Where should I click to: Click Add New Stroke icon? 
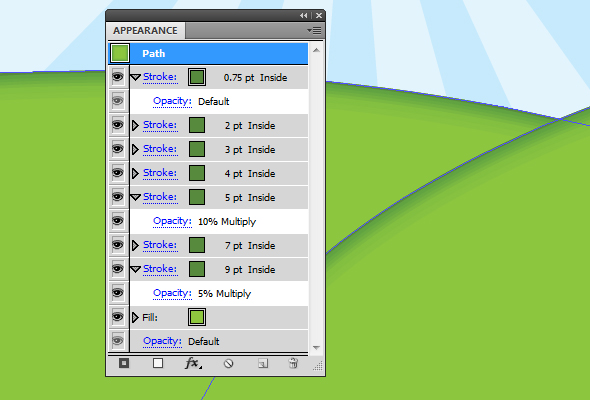124,363
